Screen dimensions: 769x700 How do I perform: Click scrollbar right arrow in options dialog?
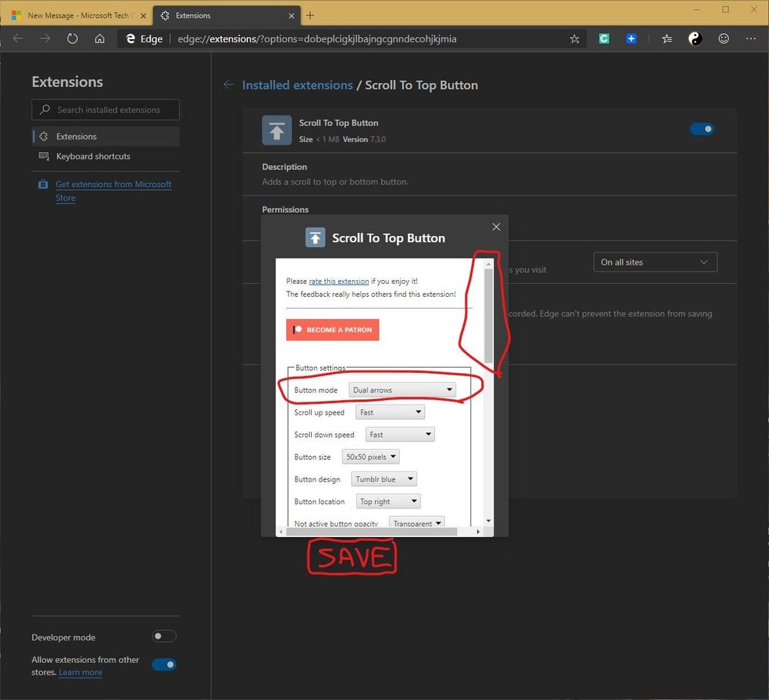coord(478,532)
